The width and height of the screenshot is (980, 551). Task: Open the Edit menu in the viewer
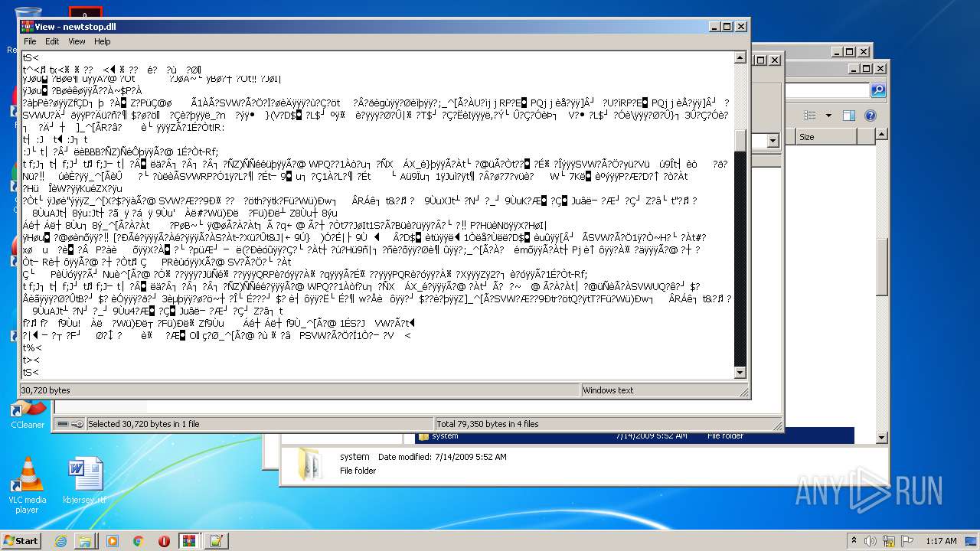click(x=52, y=41)
